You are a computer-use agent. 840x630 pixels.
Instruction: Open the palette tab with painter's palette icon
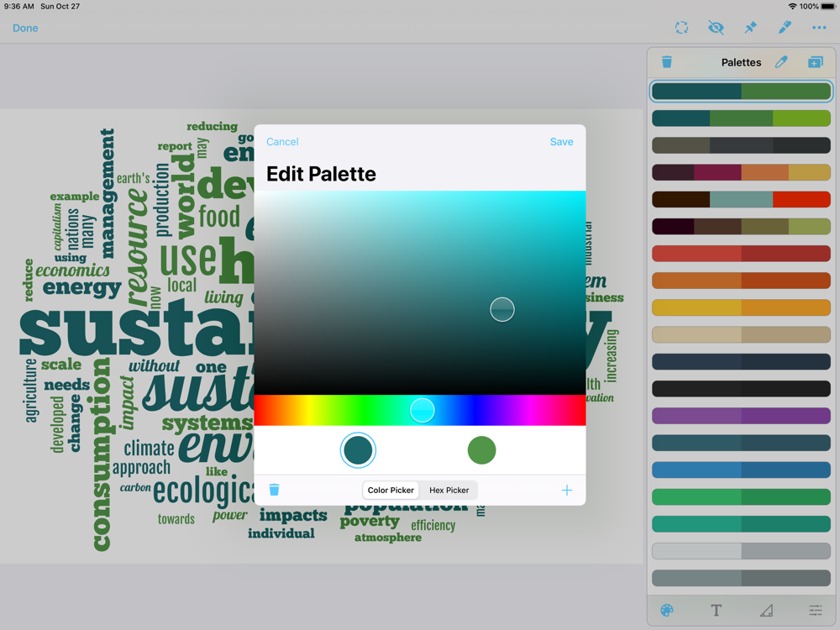pyautogui.click(x=667, y=610)
